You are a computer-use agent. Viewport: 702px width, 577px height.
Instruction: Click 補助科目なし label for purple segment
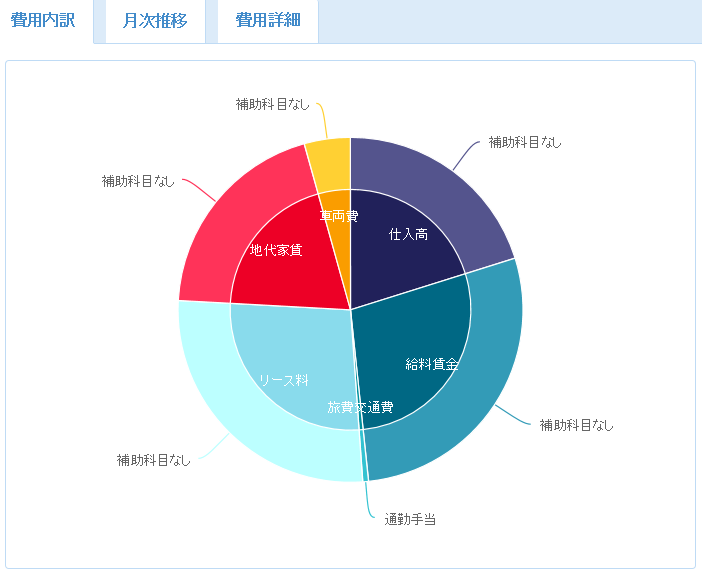pyautogui.click(x=525, y=142)
